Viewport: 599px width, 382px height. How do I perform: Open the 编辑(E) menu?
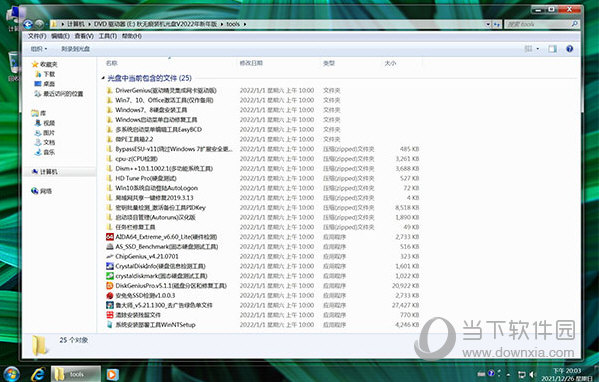(60, 36)
